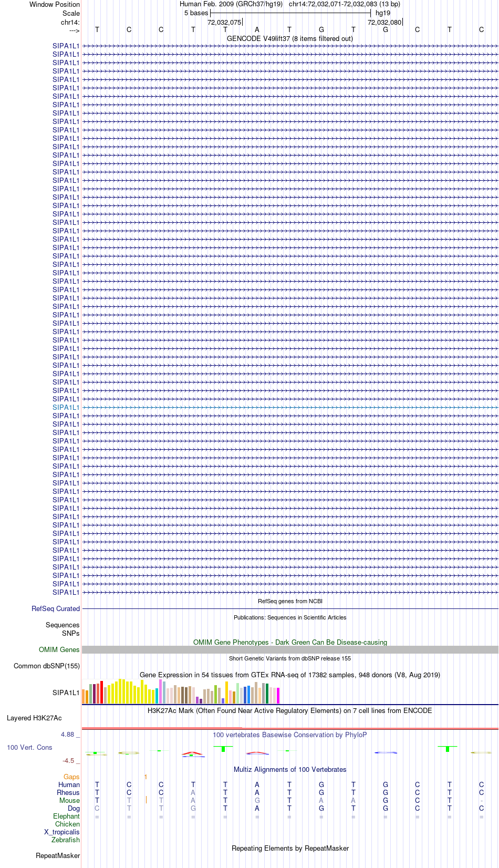Image resolution: width=499 pixels, height=868 pixels.
Task: Select the chr14: ruler label
Action: (70, 22)
